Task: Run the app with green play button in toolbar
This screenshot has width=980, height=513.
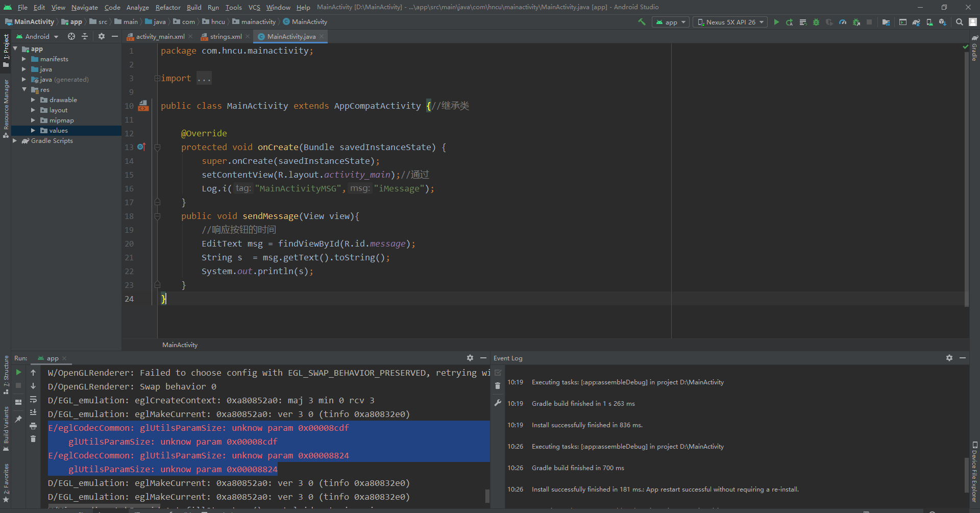Action: (776, 22)
